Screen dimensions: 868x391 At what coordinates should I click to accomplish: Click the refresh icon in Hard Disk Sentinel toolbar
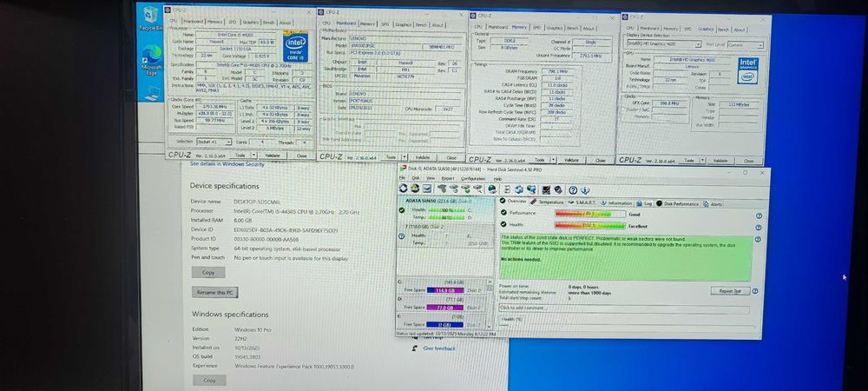tap(403, 189)
